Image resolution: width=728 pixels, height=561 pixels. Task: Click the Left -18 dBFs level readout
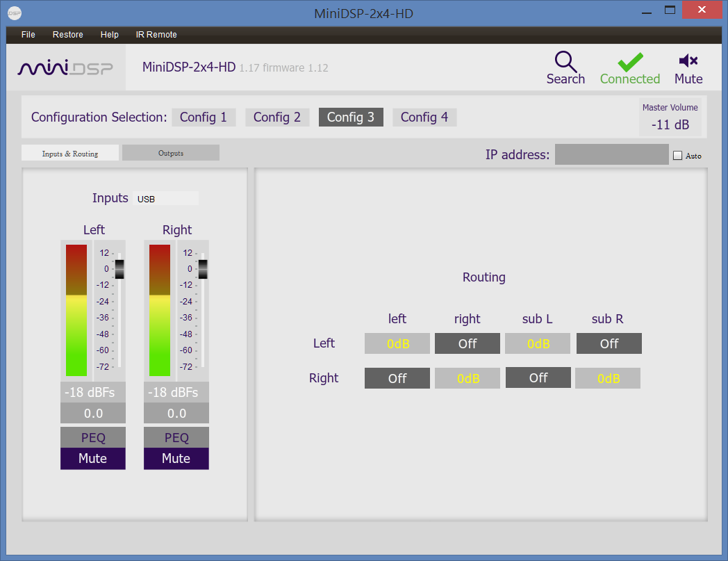[x=93, y=392]
